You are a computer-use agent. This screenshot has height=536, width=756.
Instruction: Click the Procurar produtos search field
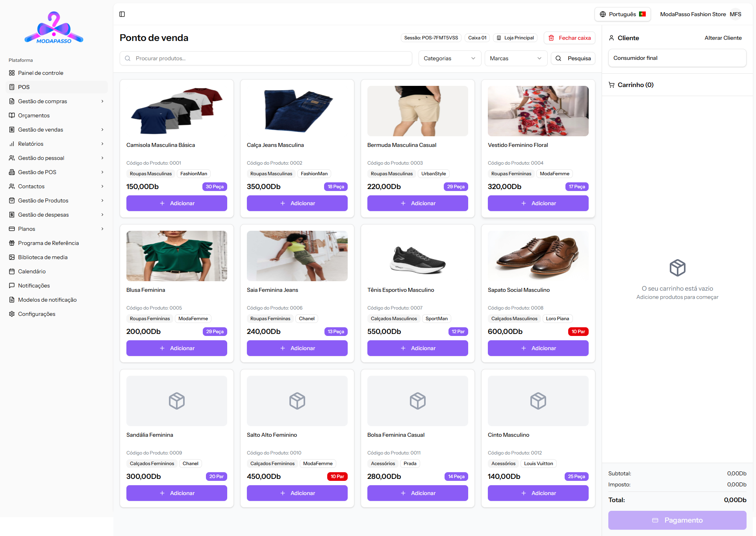(266, 58)
